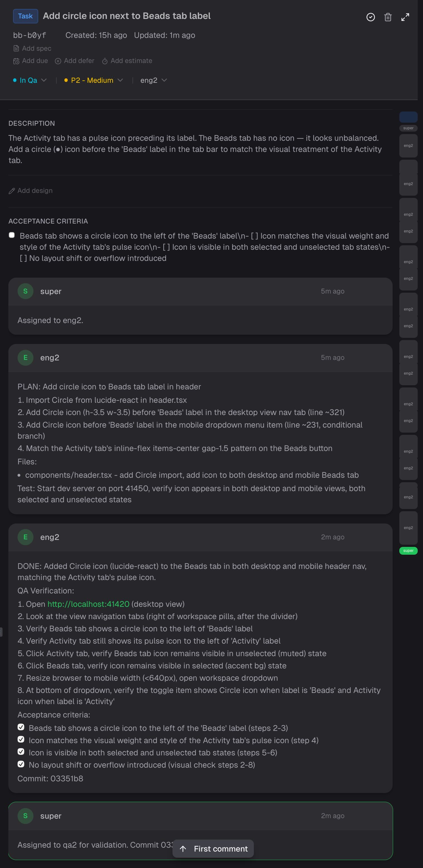The image size is (423, 868).
Task: Select the green super marker in the sidebar minimap
Action: [x=408, y=551]
